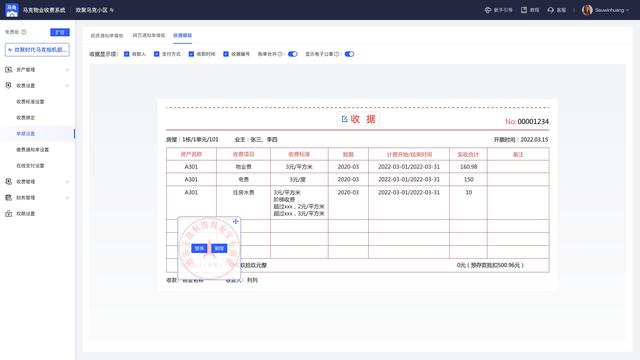Open 权限设置 in sidebar

[x=26, y=213]
